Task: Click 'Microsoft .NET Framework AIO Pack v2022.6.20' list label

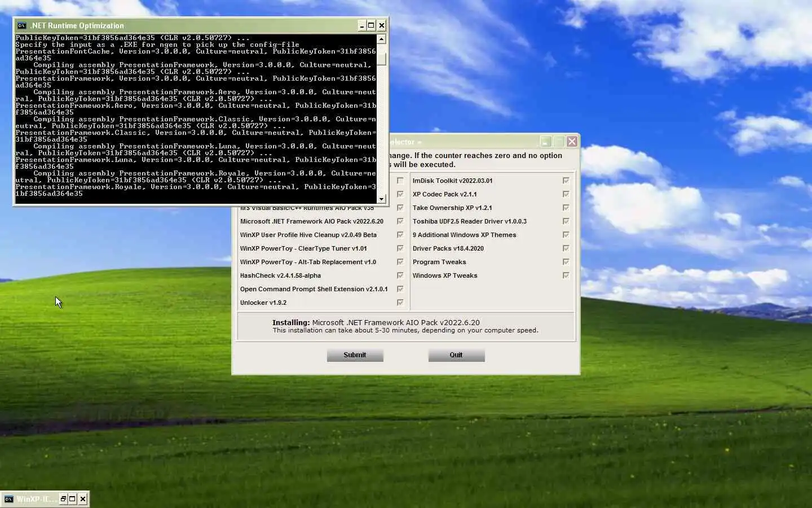Action: click(x=312, y=221)
